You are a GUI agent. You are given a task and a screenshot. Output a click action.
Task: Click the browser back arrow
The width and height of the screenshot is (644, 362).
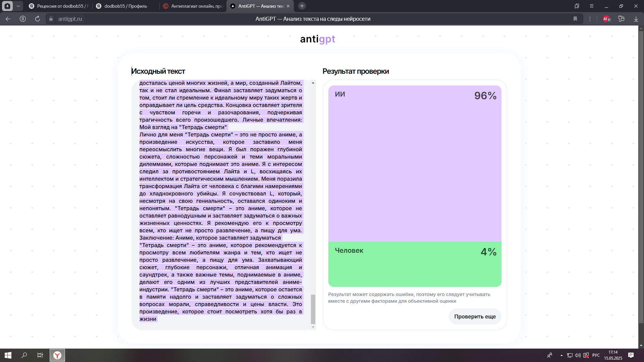[x=8, y=19]
